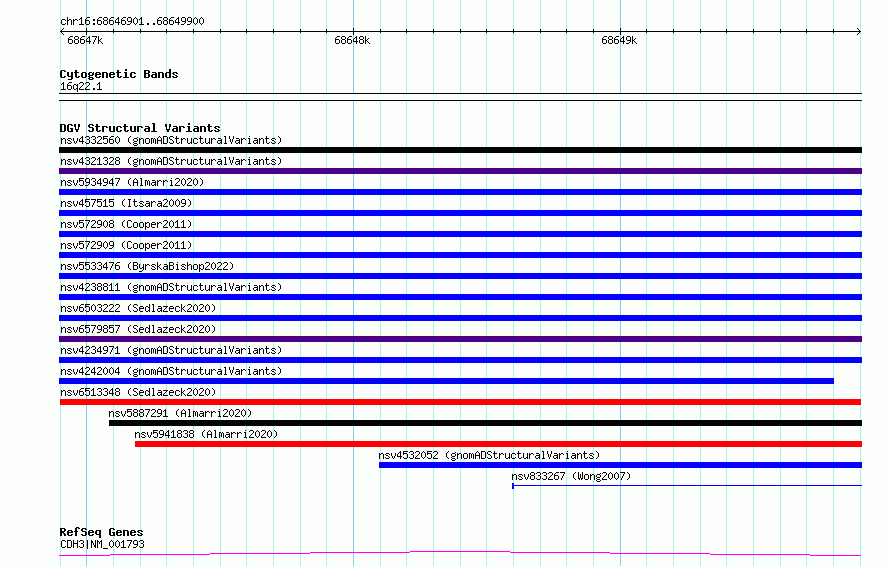The image size is (890, 566).
Task: Select the nsv4238811 gnomADStructuralVariants label
Action: [x=171, y=287]
